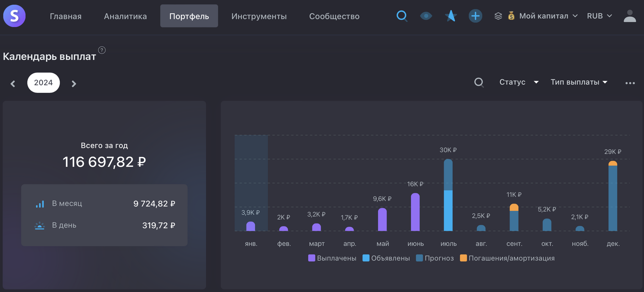This screenshot has width=644, height=292.
Task: Toggle the Объявлены legend item
Action: point(386,258)
